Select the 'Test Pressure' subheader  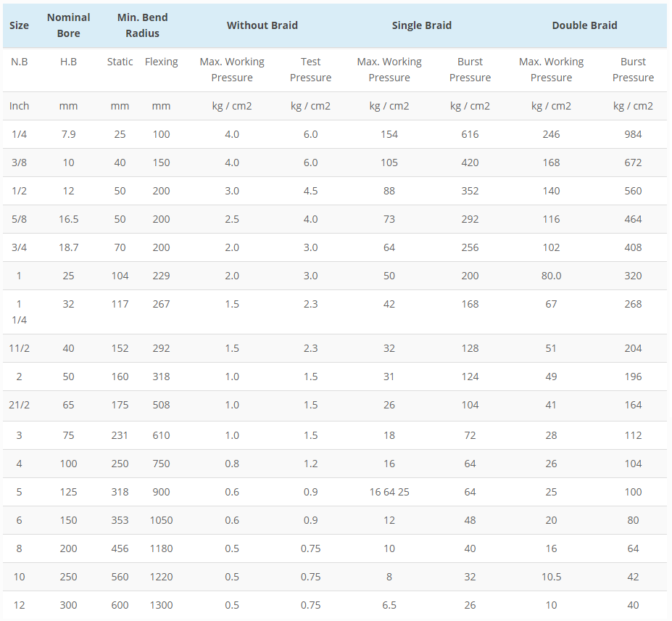click(310, 70)
